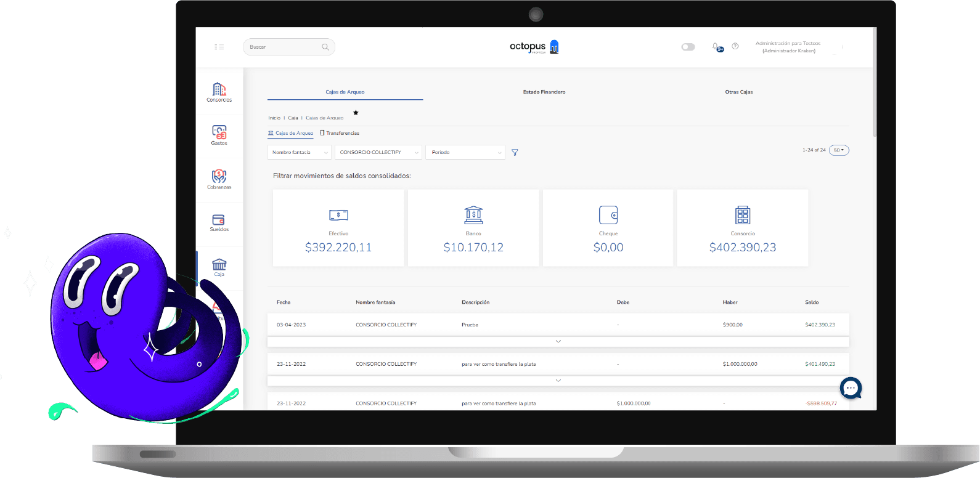This screenshot has width=980, height=478.
Task: Click the octopus logo
Action: click(x=534, y=47)
